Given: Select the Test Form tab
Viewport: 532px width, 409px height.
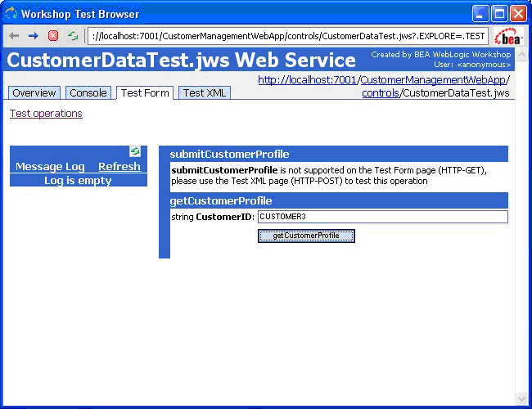Looking at the screenshot, I should click(x=145, y=93).
